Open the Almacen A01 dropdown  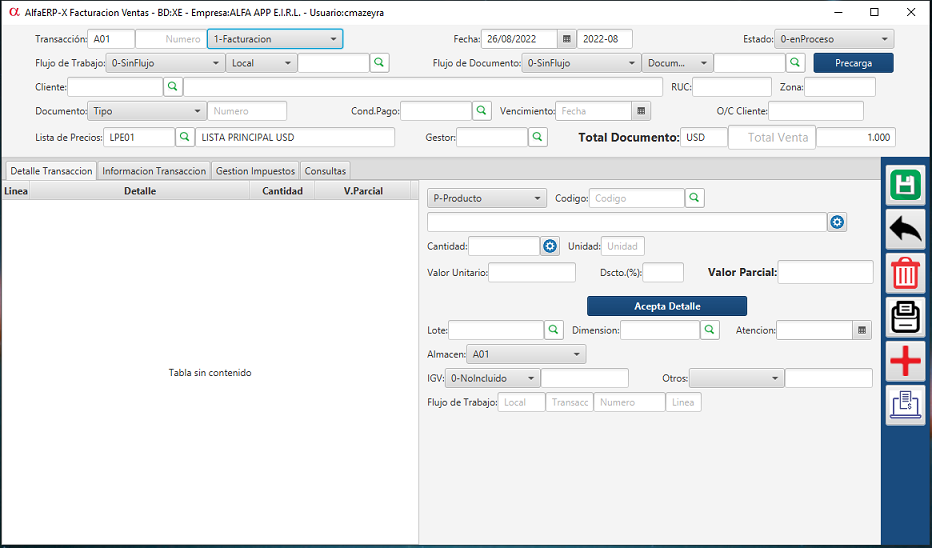tap(527, 354)
